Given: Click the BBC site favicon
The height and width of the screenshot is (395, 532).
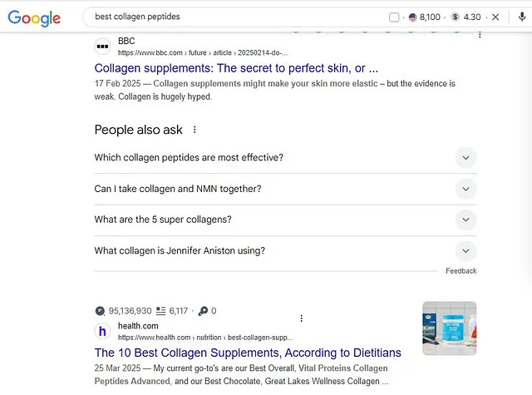Looking at the screenshot, I should tap(102, 47).
